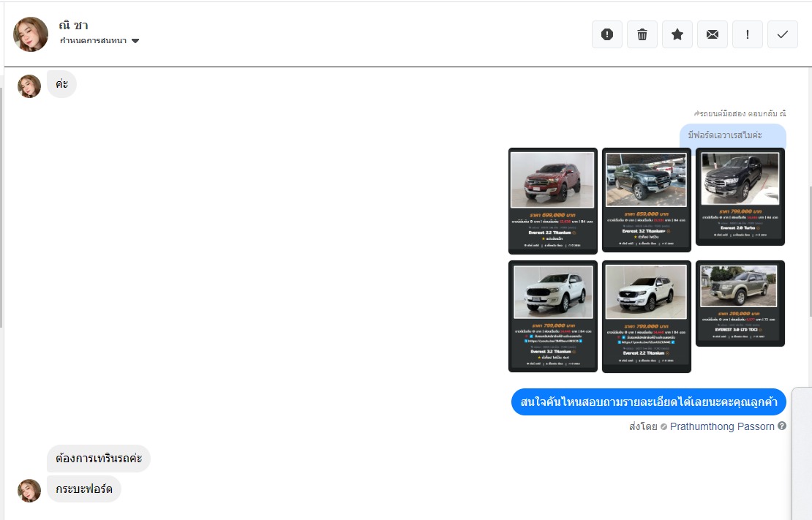Open the black Everest 2.0 Turbo car image
Image resolution: width=812 pixels, height=520 pixels.
coord(740,197)
